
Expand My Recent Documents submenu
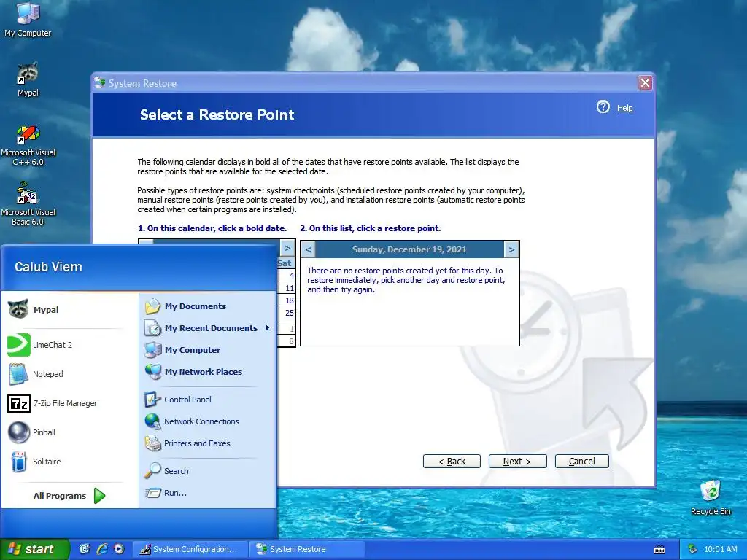(x=208, y=328)
